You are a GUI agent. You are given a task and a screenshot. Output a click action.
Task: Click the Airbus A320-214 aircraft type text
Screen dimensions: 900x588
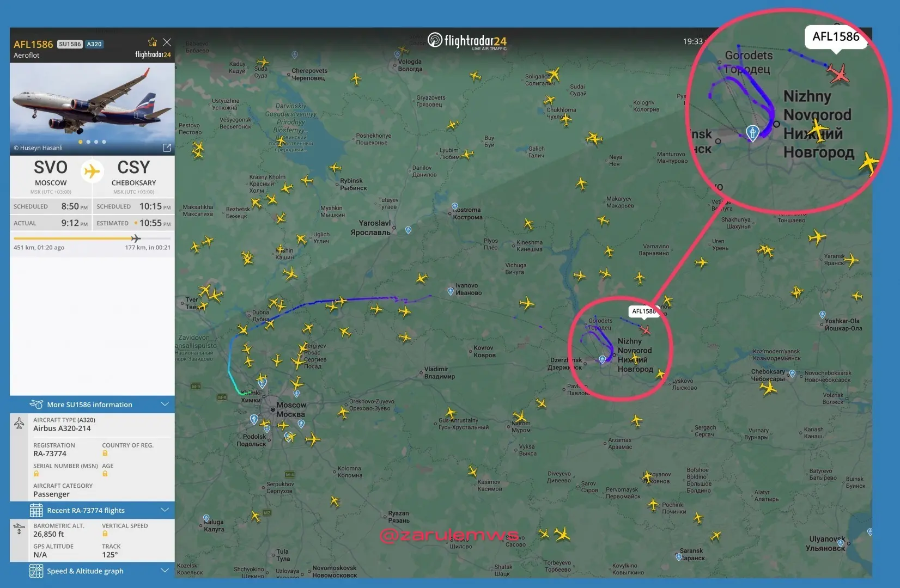[62, 428]
